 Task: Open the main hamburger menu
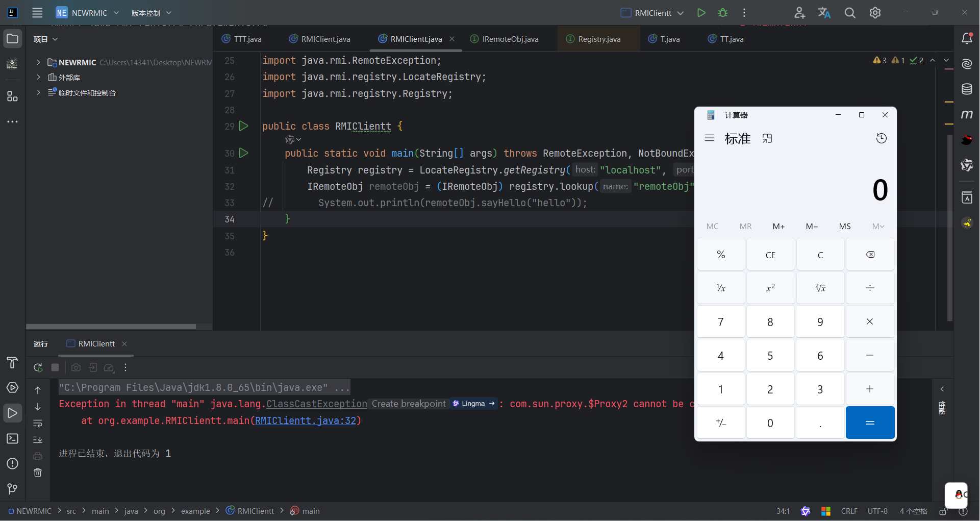click(37, 13)
